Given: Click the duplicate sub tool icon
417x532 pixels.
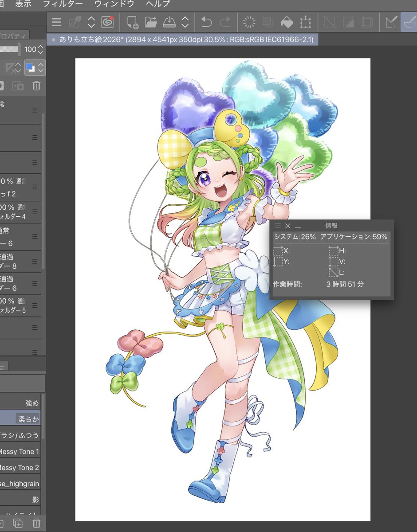Looking at the screenshot, I should pyautogui.click(x=18, y=524).
